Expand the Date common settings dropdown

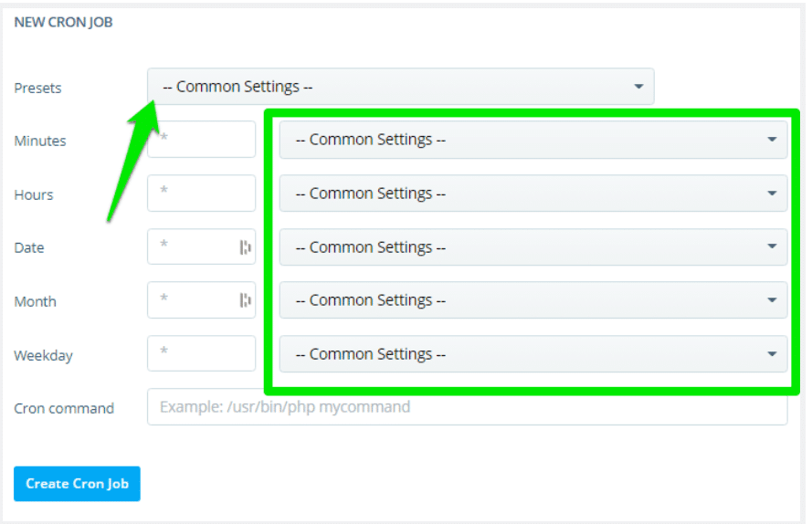533,247
